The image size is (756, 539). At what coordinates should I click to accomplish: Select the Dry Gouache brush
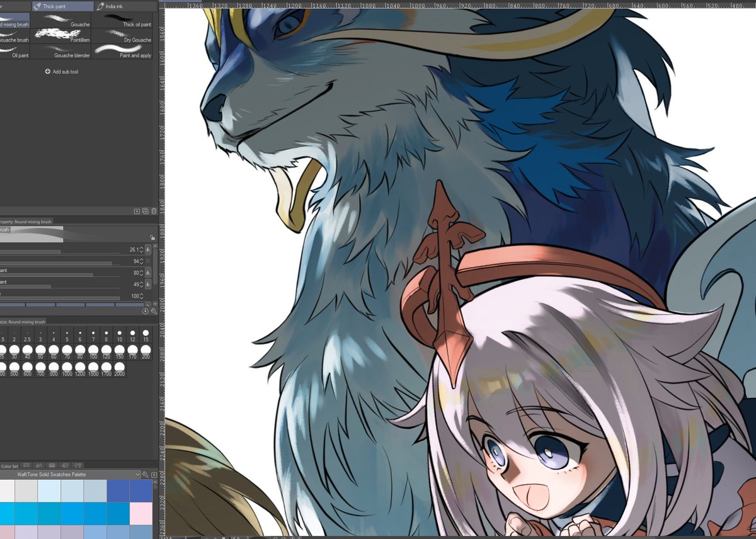point(123,36)
